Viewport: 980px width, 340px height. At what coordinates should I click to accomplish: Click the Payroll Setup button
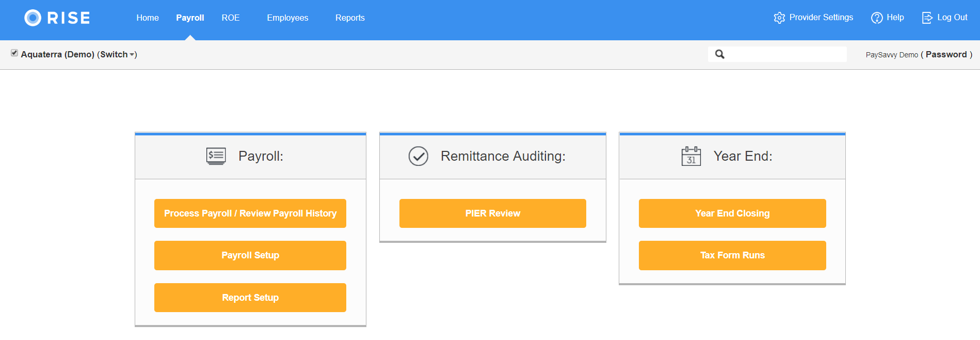[x=250, y=255]
